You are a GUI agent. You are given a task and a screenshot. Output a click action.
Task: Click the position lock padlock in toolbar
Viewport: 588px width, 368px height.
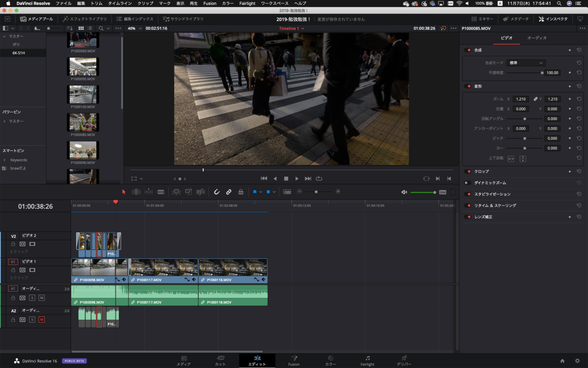coord(241,192)
